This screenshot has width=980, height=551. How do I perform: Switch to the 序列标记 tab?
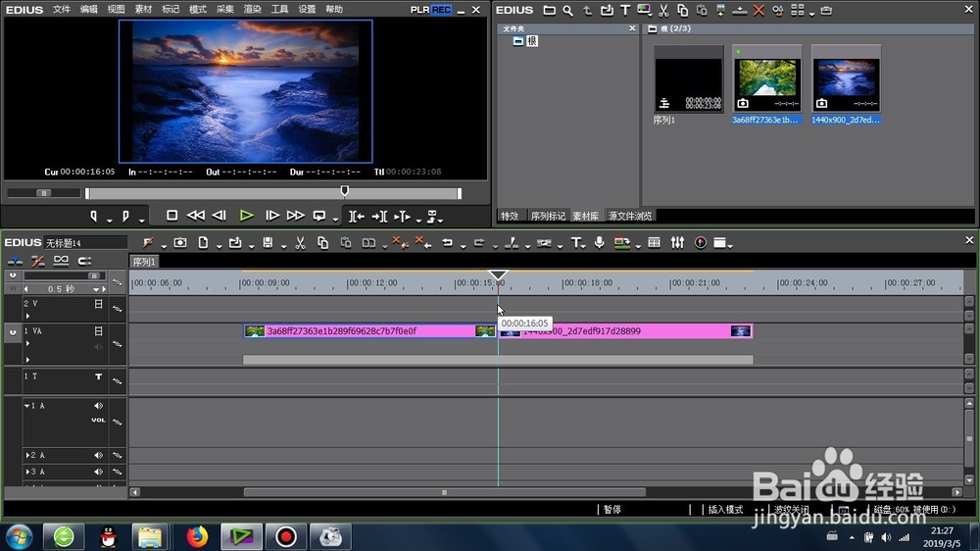(548, 216)
